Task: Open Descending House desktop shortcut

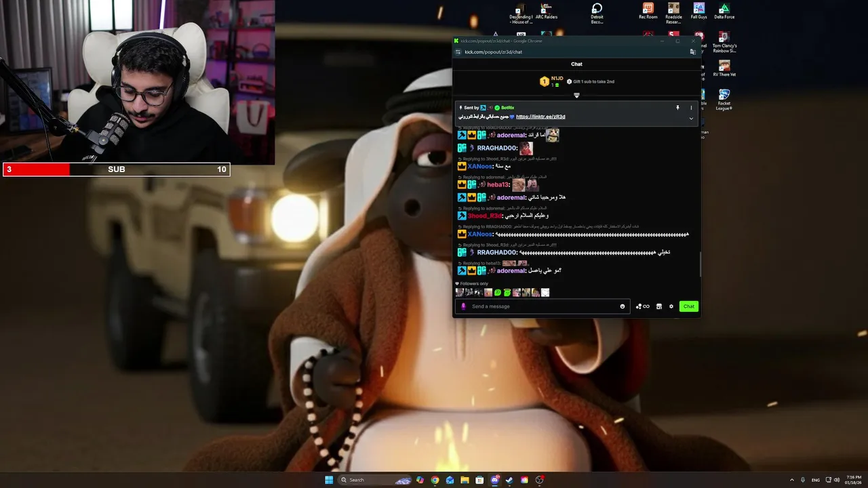Action: point(521,14)
